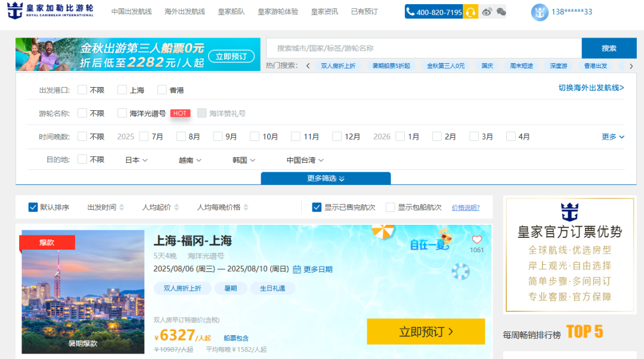The width and height of the screenshot is (644, 359).
Task: Select hot search tag 国庆
Action: point(487,66)
